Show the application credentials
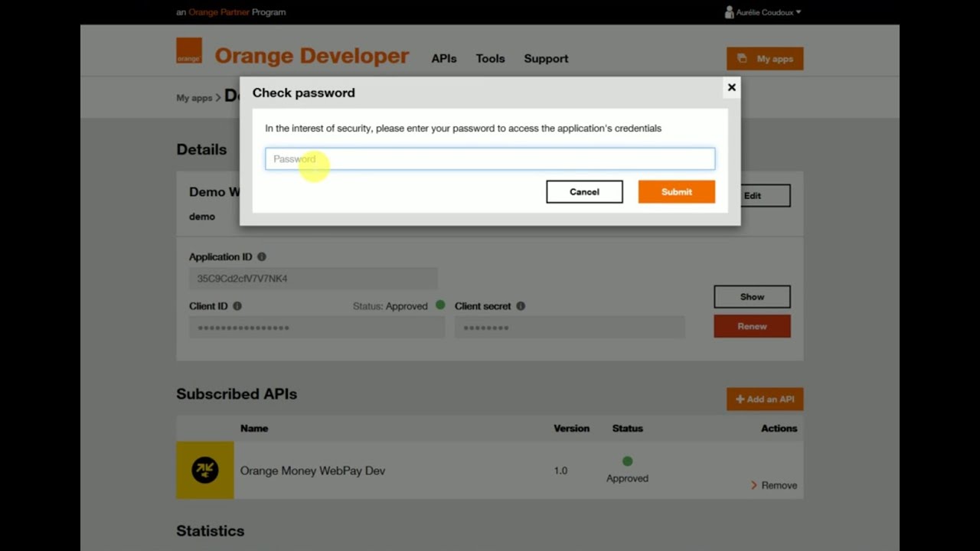 coord(752,297)
